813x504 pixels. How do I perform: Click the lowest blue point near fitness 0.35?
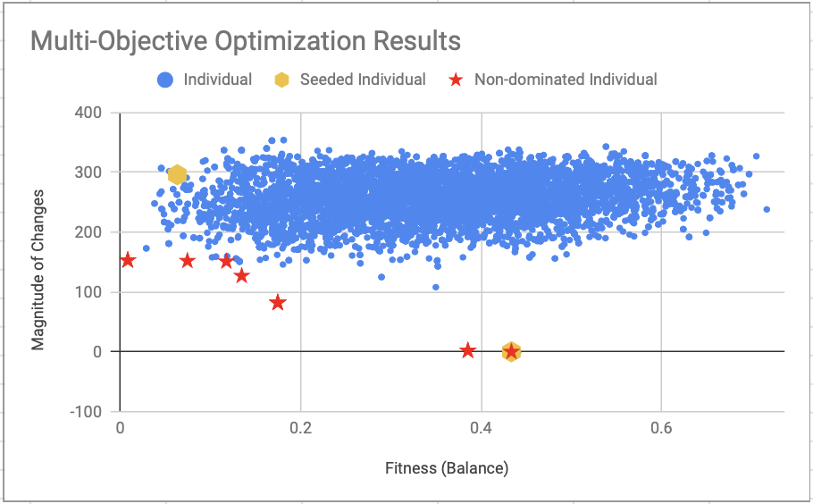pyautogui.click(x=436, y=287)
